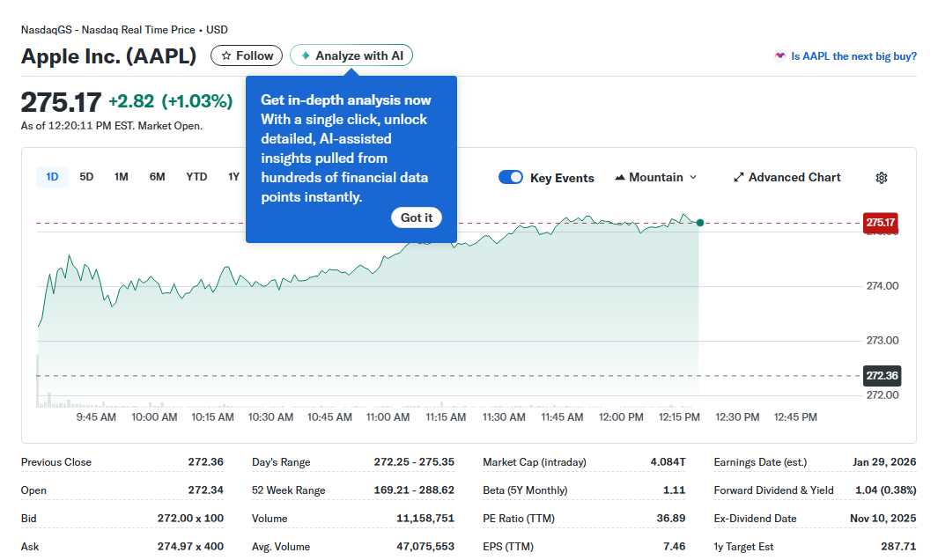
Task: Select the YTD time range
Action: click(196, 176)
